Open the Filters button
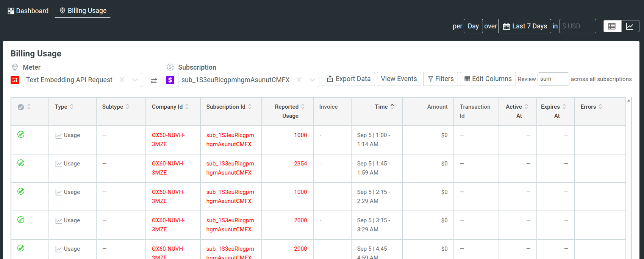The width and height of the screenshot is (644, 259). click(x=441, y=79)
